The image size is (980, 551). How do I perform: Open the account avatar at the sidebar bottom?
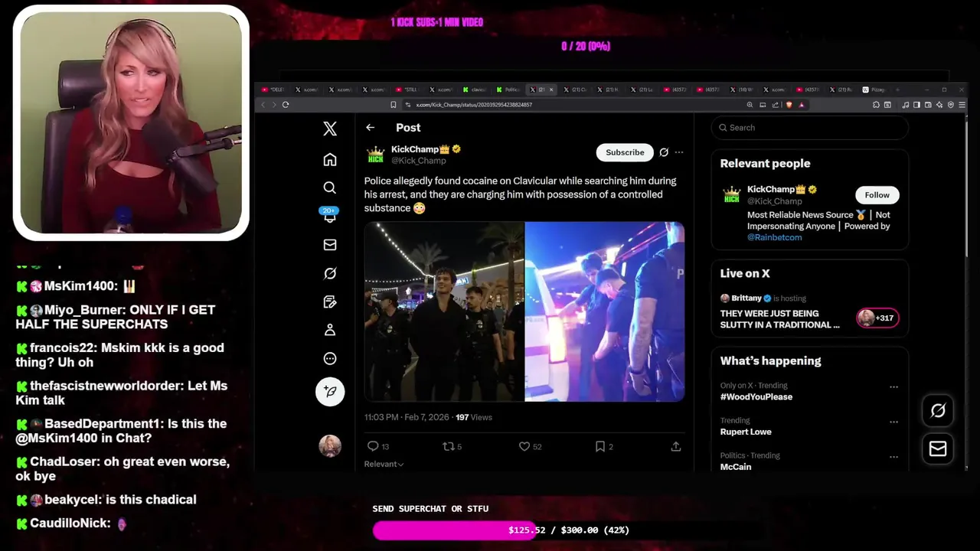click(330, 445)
